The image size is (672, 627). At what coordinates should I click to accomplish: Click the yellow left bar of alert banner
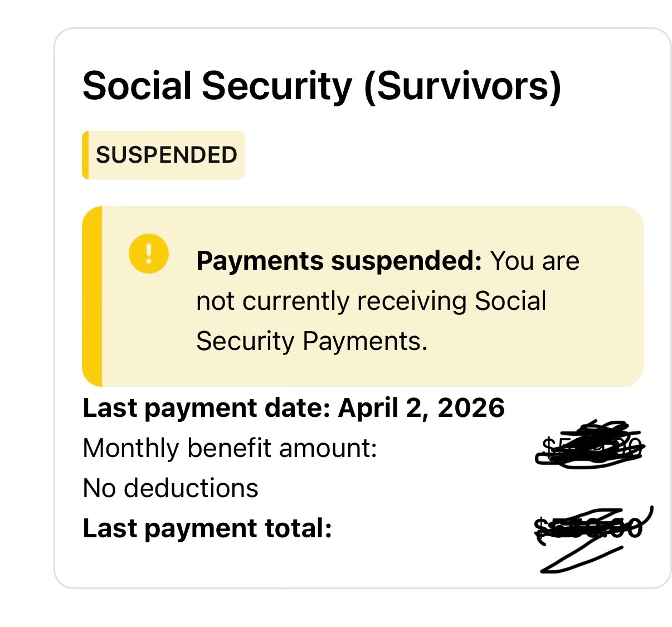(92, 297)
